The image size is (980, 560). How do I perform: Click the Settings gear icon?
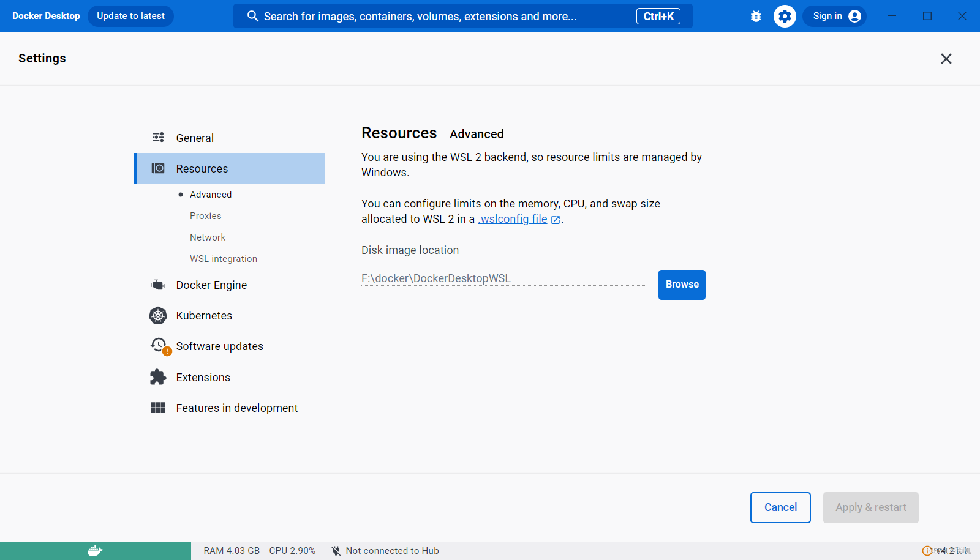[785, 16]
